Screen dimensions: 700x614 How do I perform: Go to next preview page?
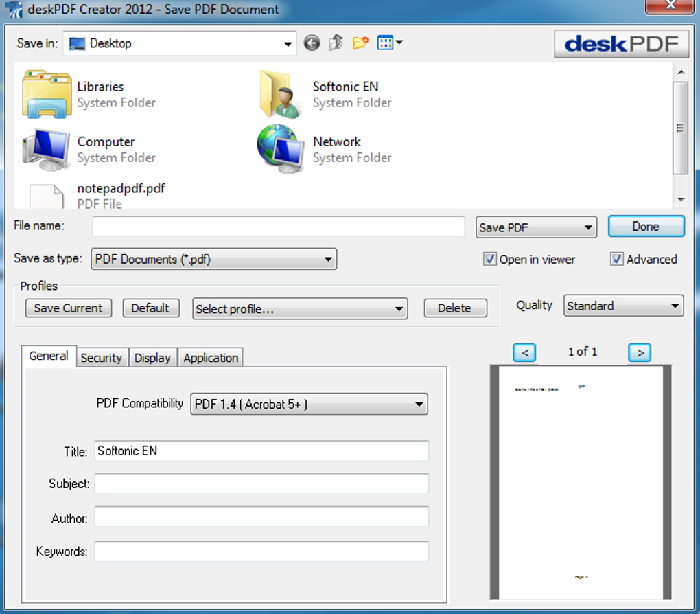[640, 352]
